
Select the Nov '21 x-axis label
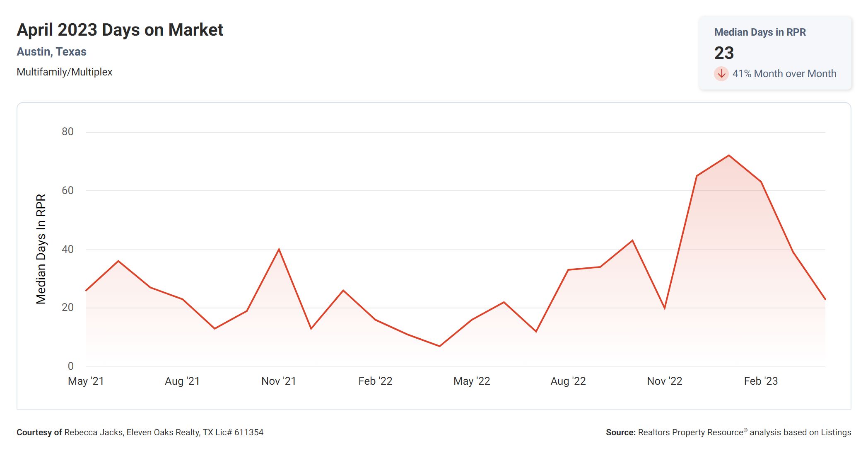pos(279,381)
